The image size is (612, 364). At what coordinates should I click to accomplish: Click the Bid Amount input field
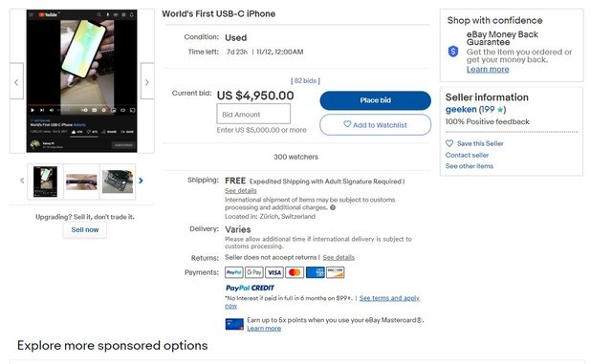tap(253, 114)
